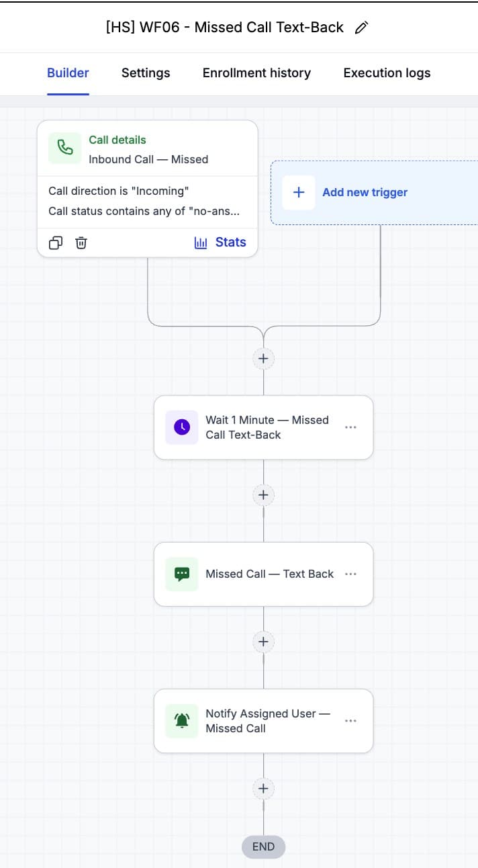
Task: Click the green SMS message icon
Action: click(x=182, y=574)
